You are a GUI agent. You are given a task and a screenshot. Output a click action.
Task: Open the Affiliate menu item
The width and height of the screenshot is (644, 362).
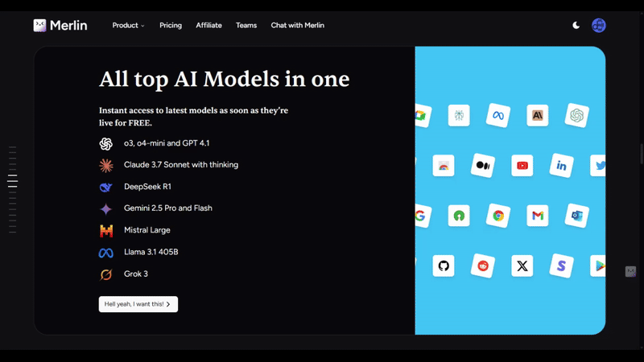point(208,26)
